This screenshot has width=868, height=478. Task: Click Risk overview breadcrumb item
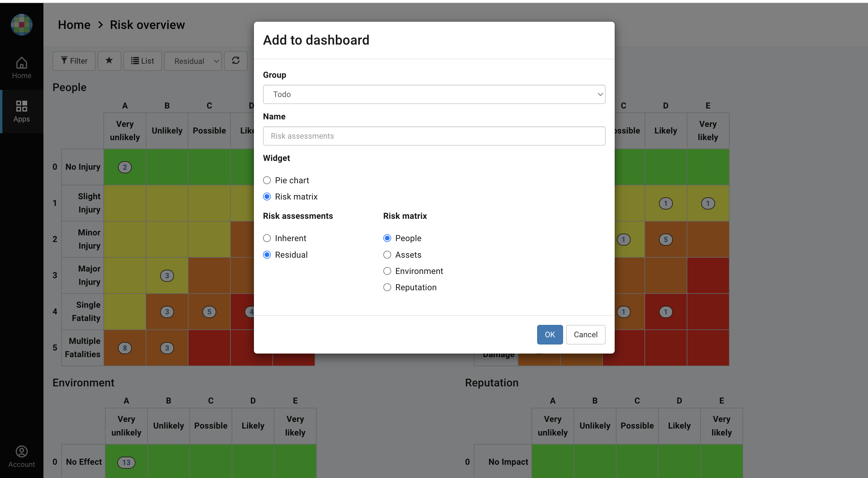[x=147, y=25]
